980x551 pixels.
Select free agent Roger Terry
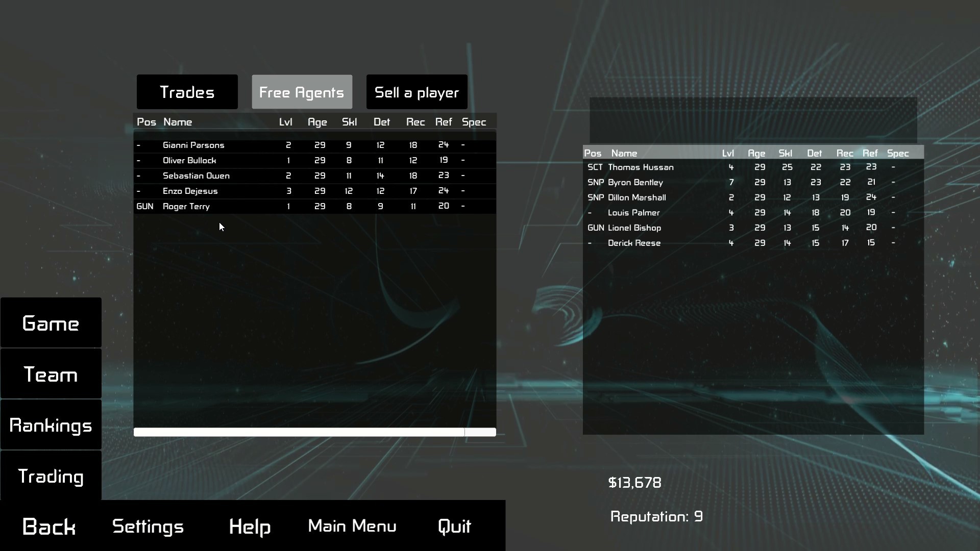pyautogui.click(x=186, y=206)
